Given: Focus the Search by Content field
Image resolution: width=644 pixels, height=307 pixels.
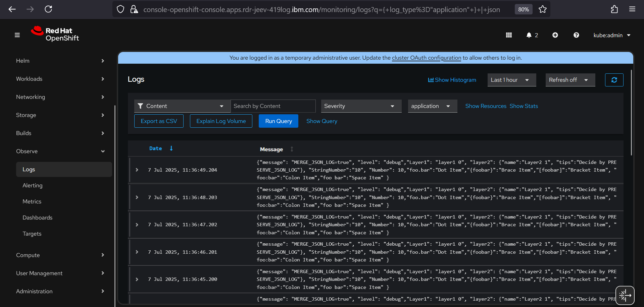Looking at the screenshot, I should tap(273, 106).
